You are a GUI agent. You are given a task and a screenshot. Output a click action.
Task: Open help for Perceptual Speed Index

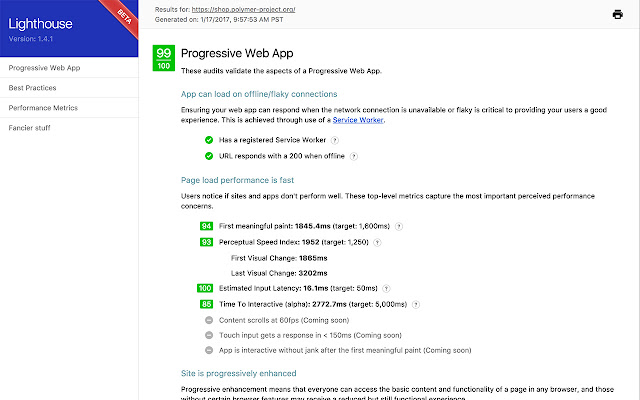coord(378,242)
